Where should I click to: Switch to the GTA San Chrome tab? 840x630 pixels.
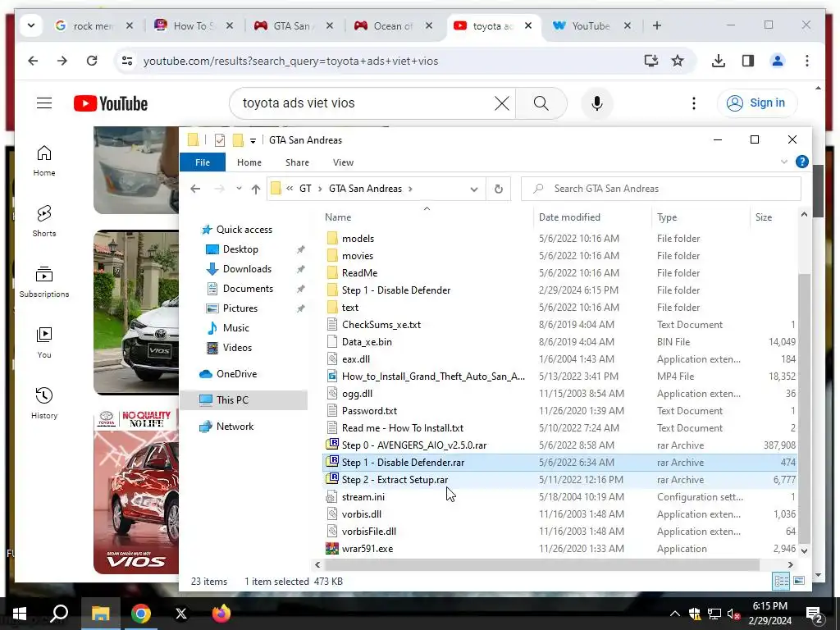click(x=292, y=25)
